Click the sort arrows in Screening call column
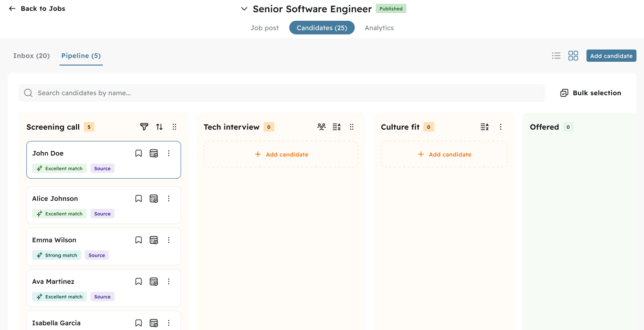Screen dimensions: 644x330 tap(159, 127)
